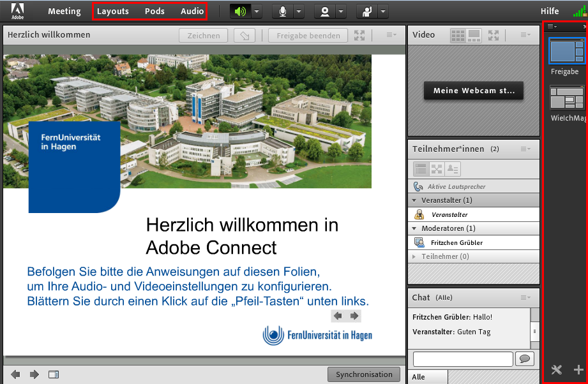Viewport: 588px width, 384px height.
Task: Toggle the microphone button
Action: pos(283,11)
